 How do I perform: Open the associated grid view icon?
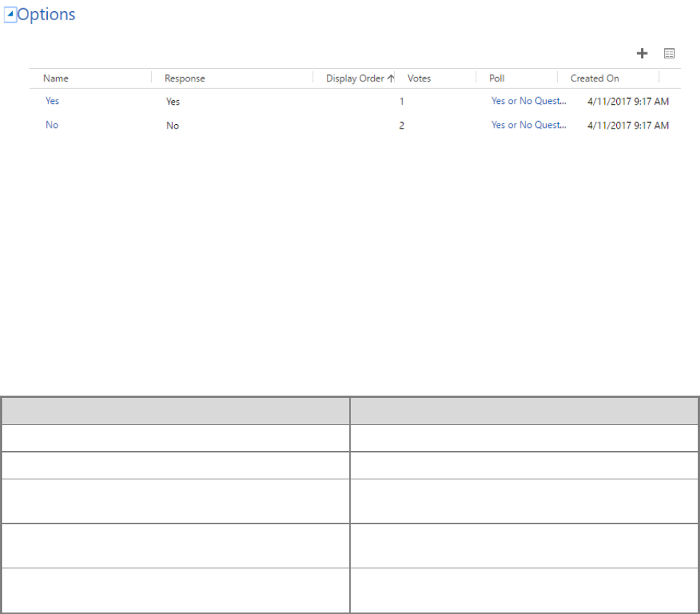click(669, 54)
